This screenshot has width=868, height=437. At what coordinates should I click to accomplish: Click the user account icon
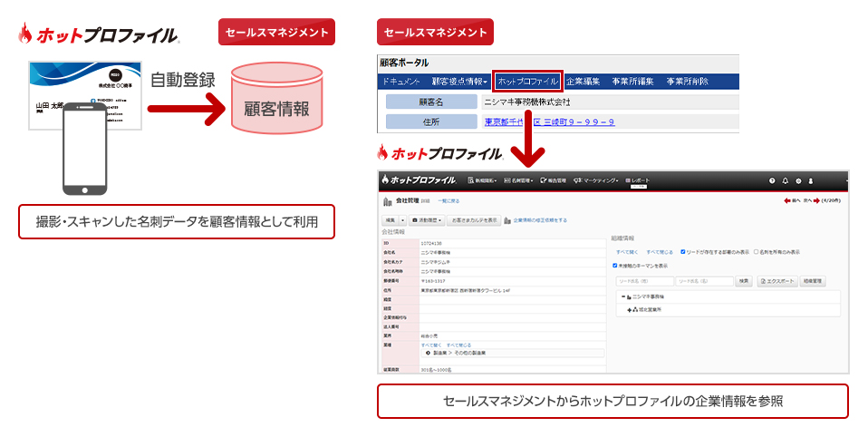click(811, 180)
